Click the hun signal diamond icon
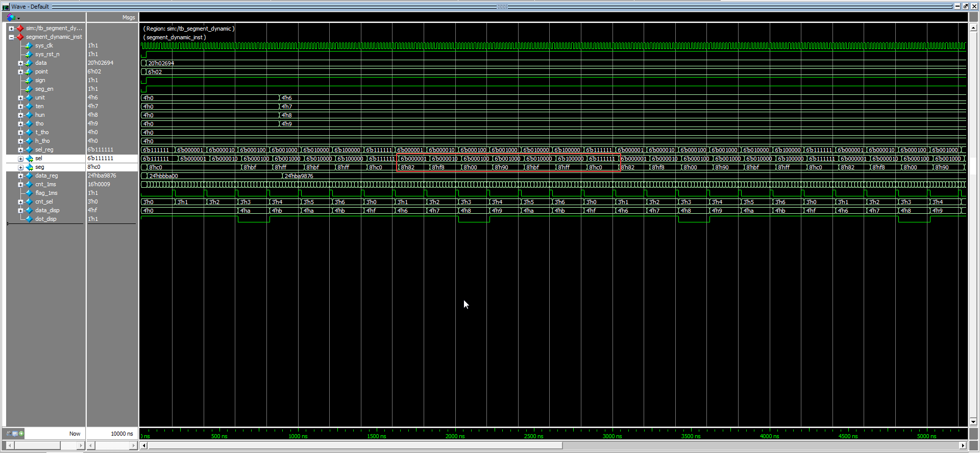 [x=29, y=115]
